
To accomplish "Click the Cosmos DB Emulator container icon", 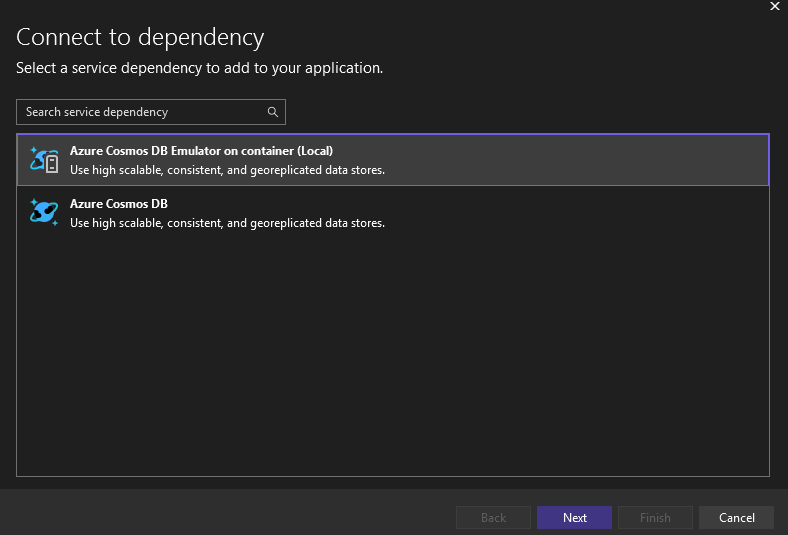I will [x=44, y=160].
